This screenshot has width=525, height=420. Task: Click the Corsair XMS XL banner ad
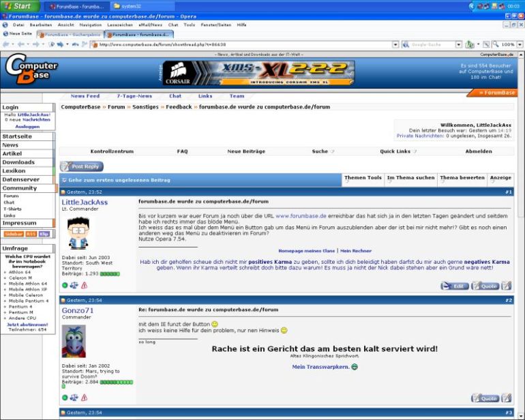[x=258, y=73]
